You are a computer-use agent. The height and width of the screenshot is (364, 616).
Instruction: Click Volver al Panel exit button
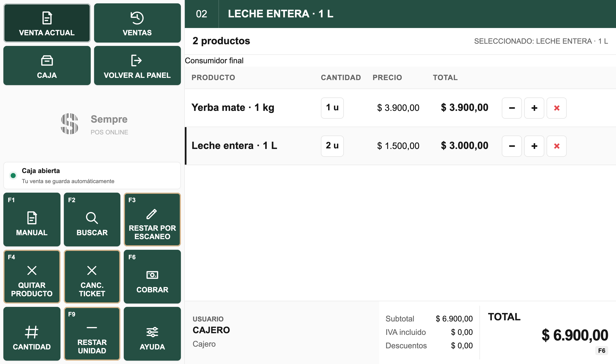[137, 66]
